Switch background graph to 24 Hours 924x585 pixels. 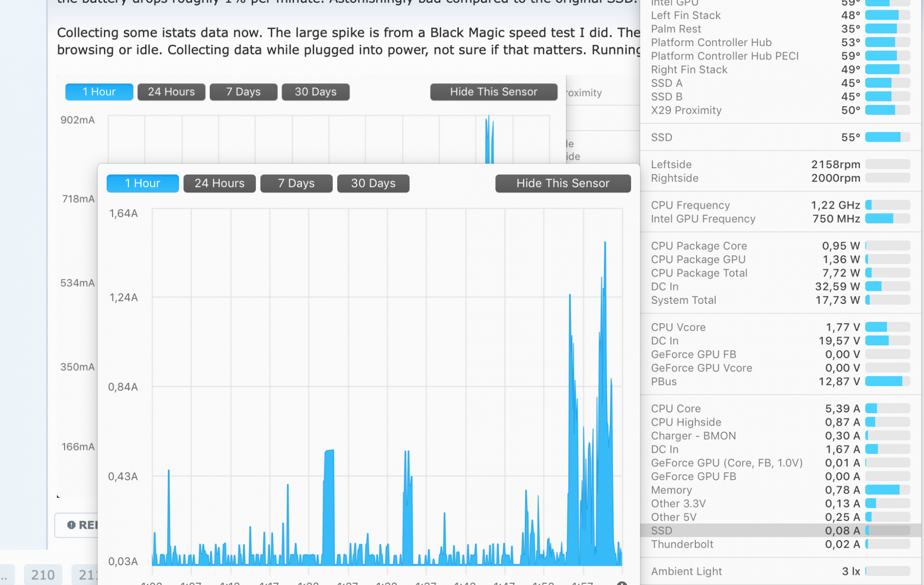pos(171,92)
